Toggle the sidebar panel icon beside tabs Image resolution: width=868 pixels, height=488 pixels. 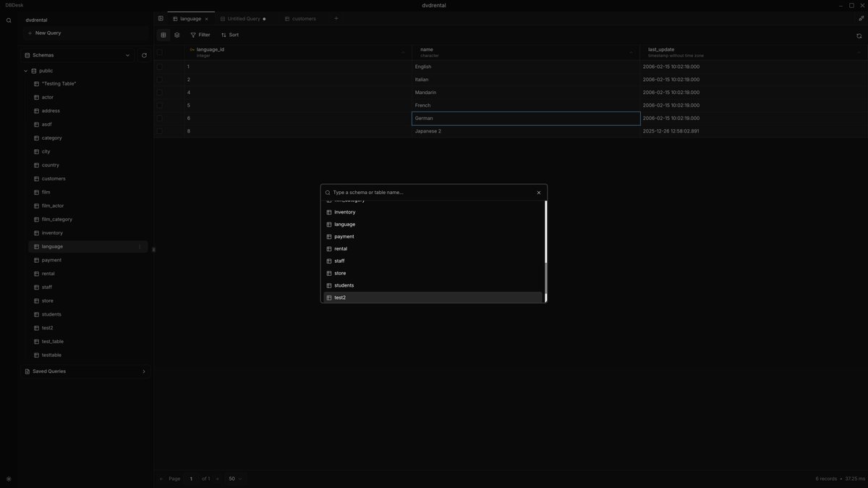click(x=161, y=18)
